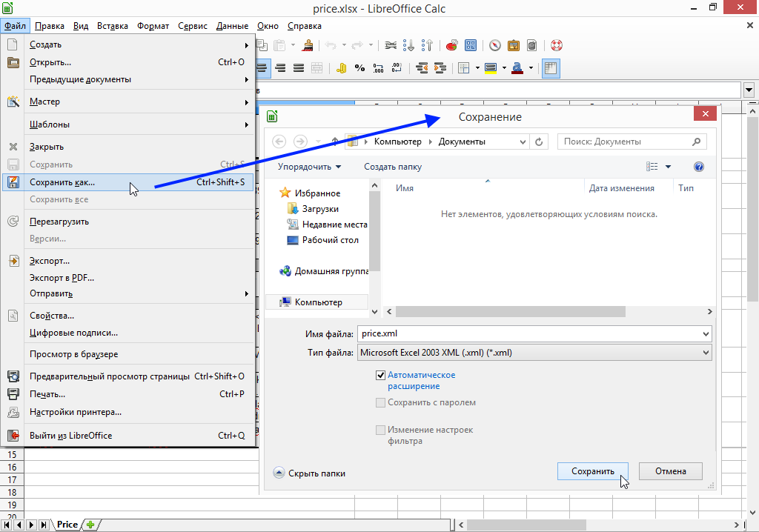Expand the formula bar dropdown arrow

click(x=749, y=90)
